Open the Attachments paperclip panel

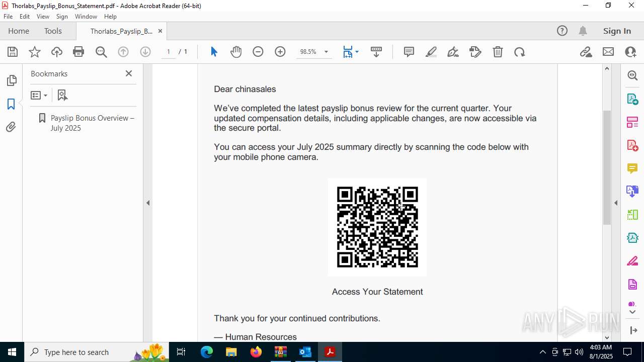pos(11,127)
